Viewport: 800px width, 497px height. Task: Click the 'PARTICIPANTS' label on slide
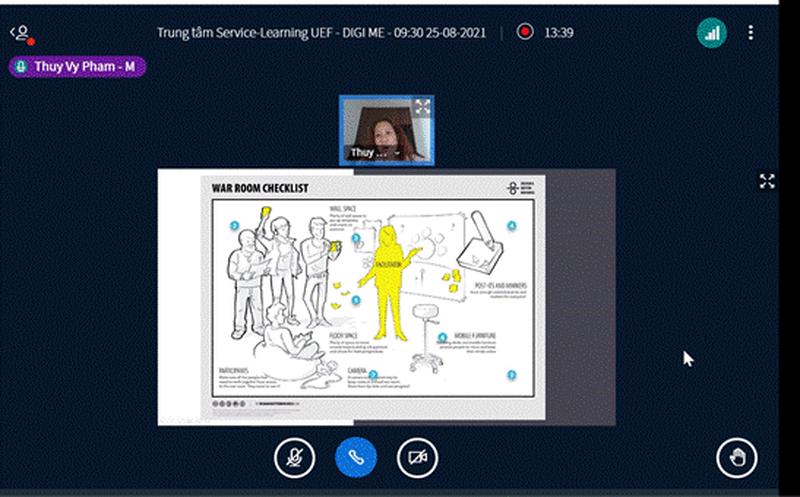(x=235, y=371)
